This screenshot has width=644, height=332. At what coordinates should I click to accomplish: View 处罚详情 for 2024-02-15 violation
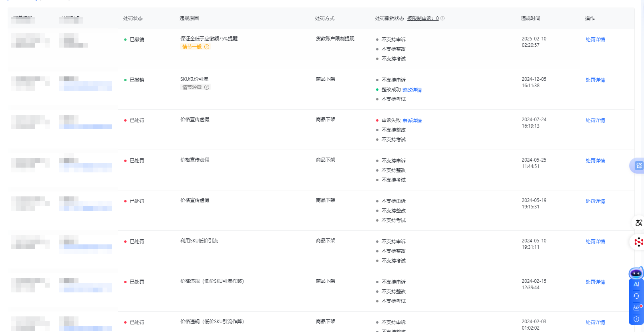click(x=595, y=282)
